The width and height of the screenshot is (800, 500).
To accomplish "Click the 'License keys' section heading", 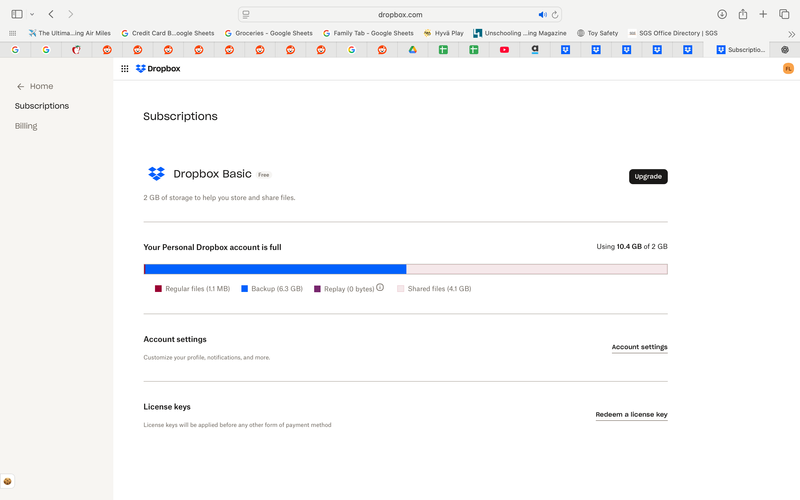I will click(167, 407).
